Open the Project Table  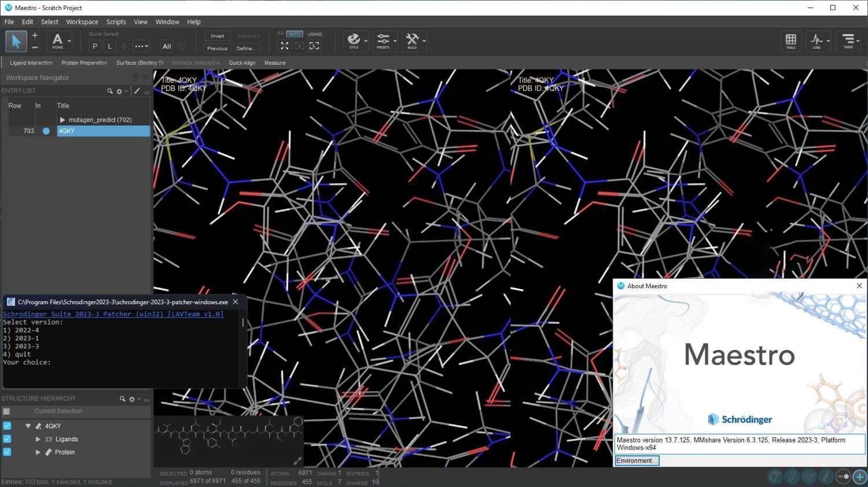tap(790, 40)
